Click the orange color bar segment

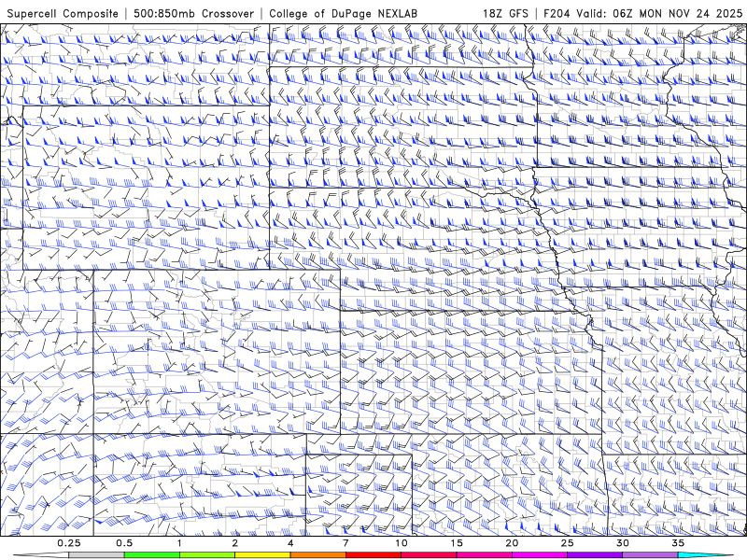[x=317, y=554]
